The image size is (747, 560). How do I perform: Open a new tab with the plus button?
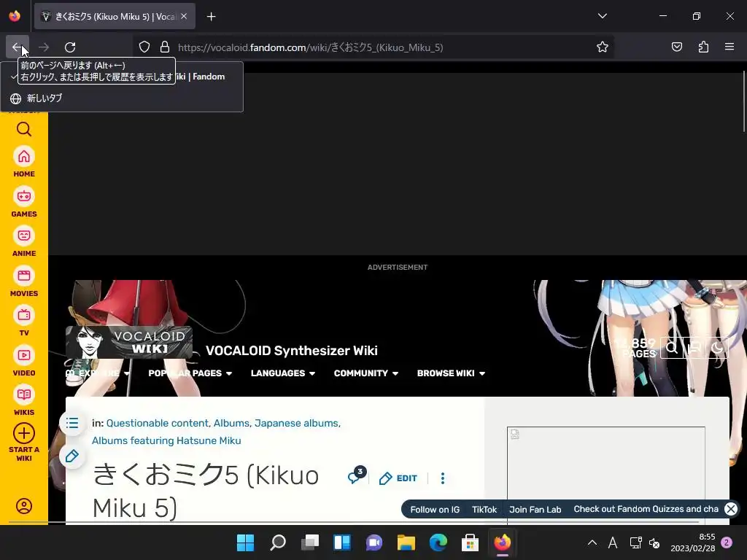[211, 17]
